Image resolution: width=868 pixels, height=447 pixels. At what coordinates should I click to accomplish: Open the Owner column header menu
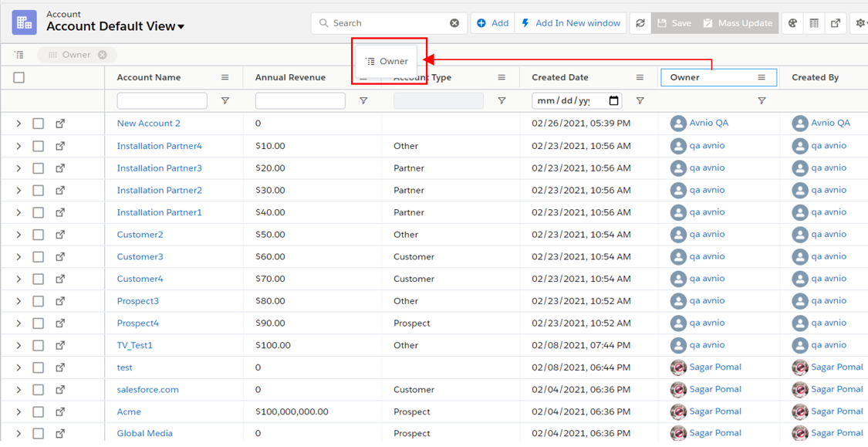(x=762, y=77)
